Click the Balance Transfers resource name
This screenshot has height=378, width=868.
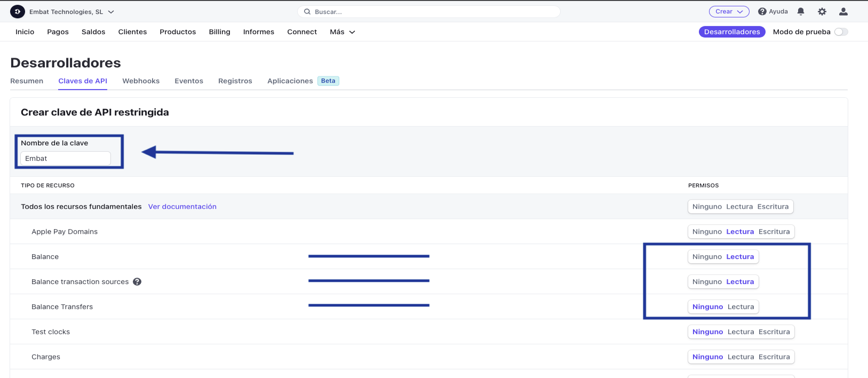point(62,307)
